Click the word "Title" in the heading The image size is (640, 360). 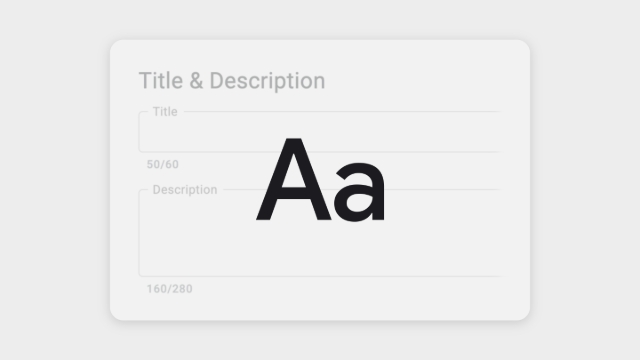click(x=161, y=81)
